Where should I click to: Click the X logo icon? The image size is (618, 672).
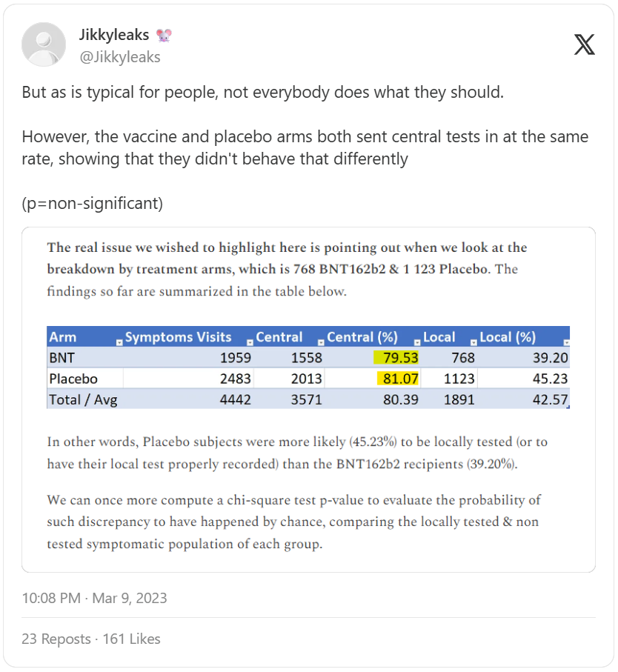click(x=584, y=44)
